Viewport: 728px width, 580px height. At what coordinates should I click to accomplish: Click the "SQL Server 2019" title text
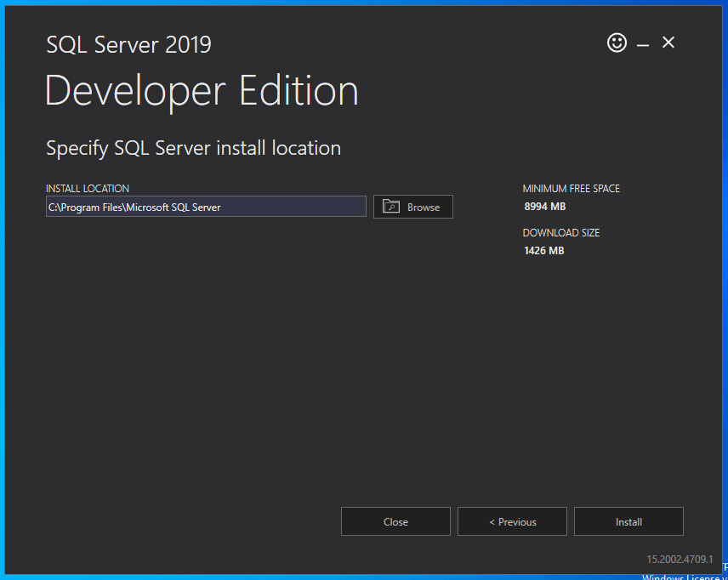point(129,44)
